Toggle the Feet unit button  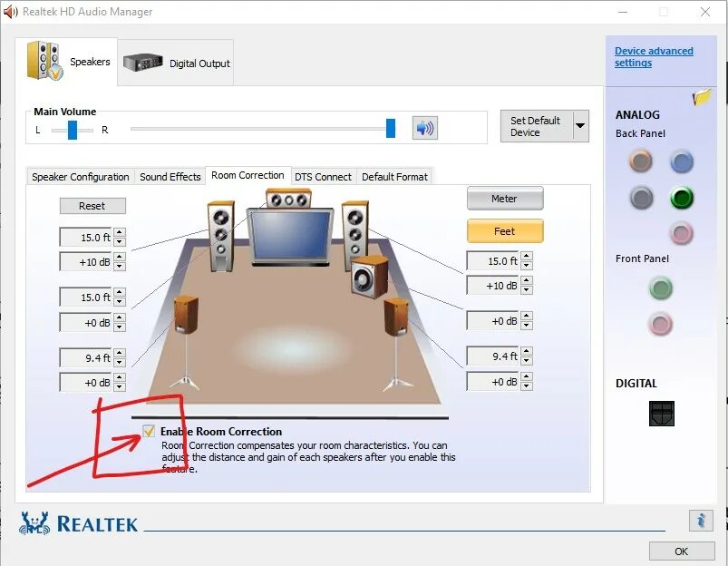tap(505, 231)
